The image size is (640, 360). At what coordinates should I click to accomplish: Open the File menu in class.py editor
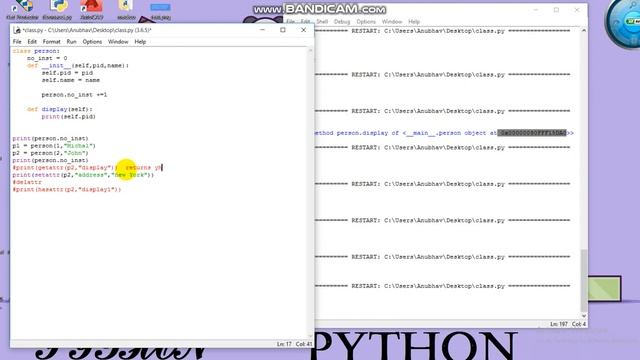pos(17,42)
